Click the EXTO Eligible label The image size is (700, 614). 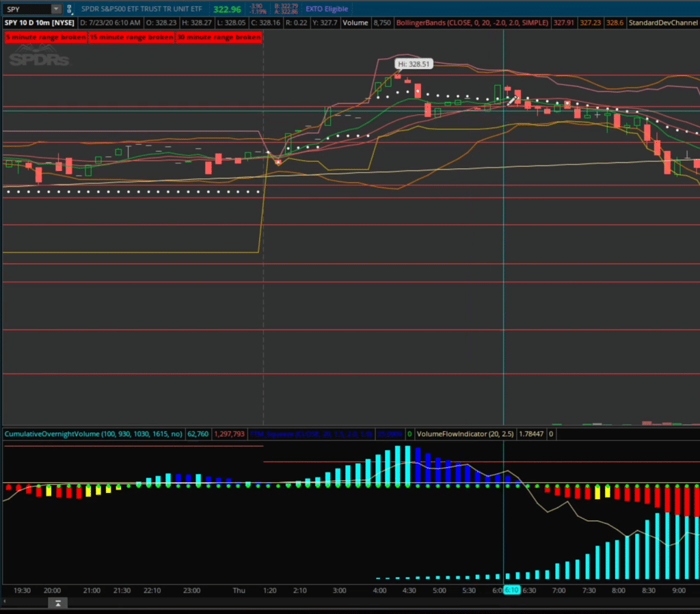[x=326, y=9]
